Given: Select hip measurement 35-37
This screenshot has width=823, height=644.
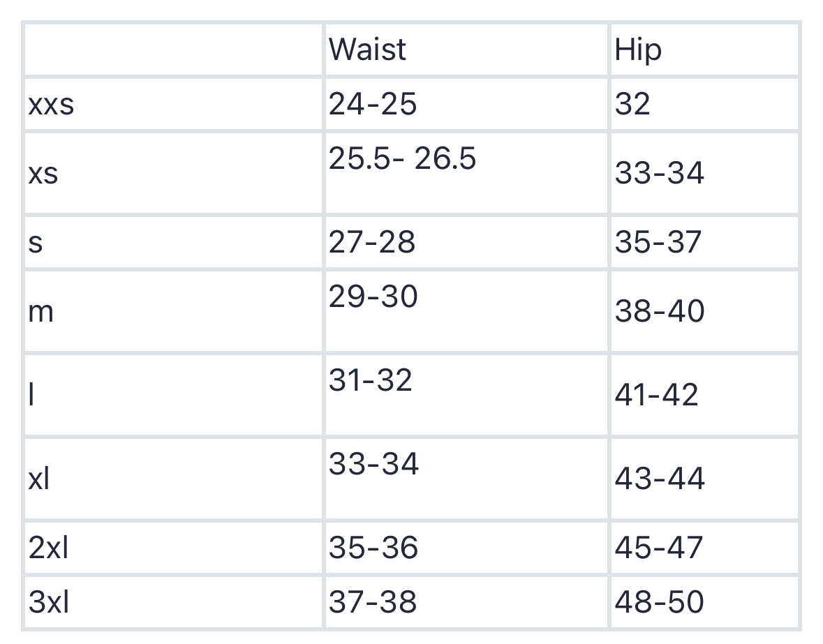Looking at the screenshot, I should coord(658,242).
